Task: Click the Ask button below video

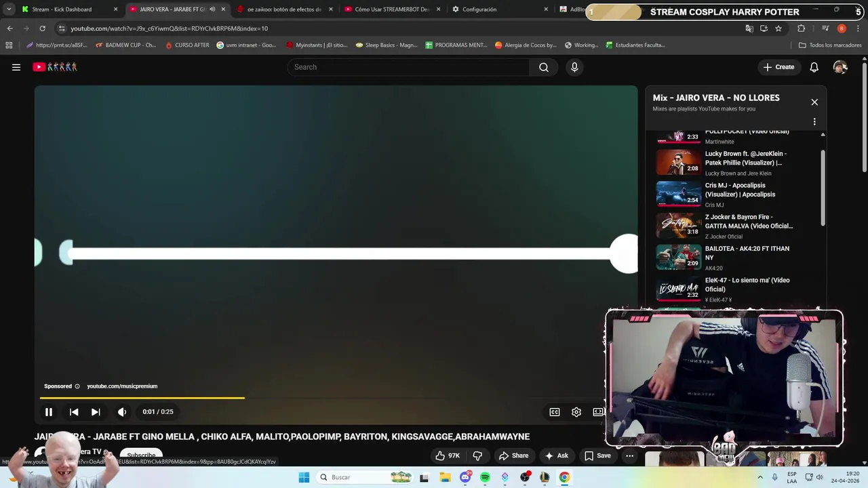Action: pyautogui.click(x=557, y=455)
